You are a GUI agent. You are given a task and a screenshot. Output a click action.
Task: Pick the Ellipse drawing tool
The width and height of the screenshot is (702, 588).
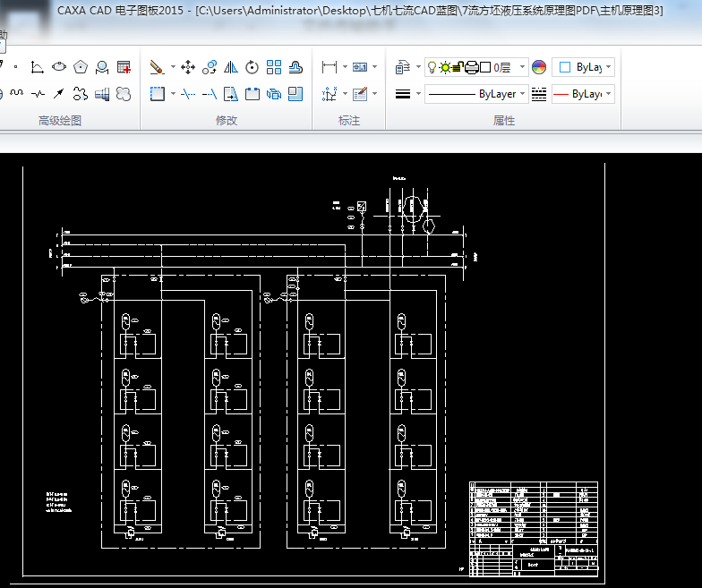(x=59, y=67)
